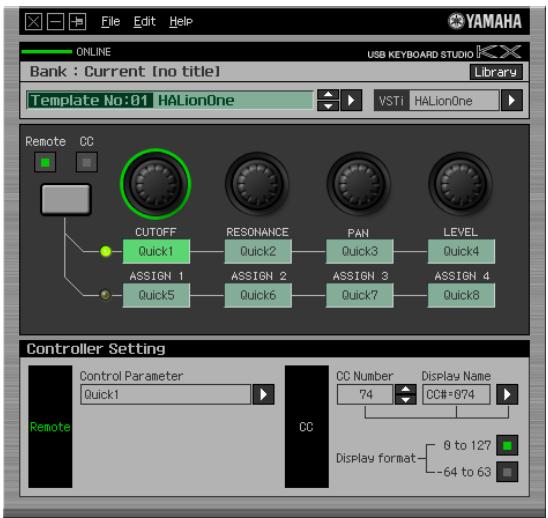This screenshot has height=518, width=548.
Task: Select the Quick5 parameter box
Action: pyautogui.click(x=156, y=295)
